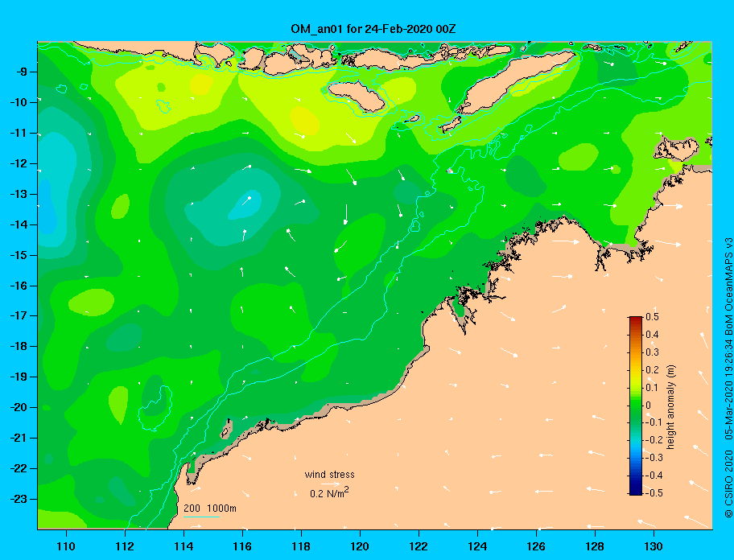Click the latitude label -9

tap(22, 72)
